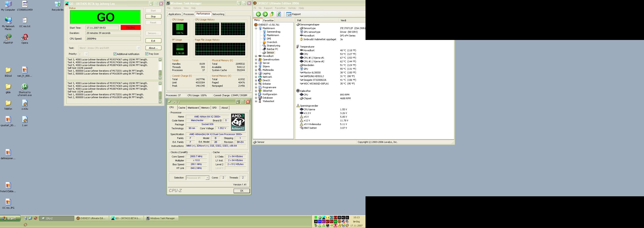Open the My Computer desktop icon
The image size is (644, 228).
click(8, 6)
